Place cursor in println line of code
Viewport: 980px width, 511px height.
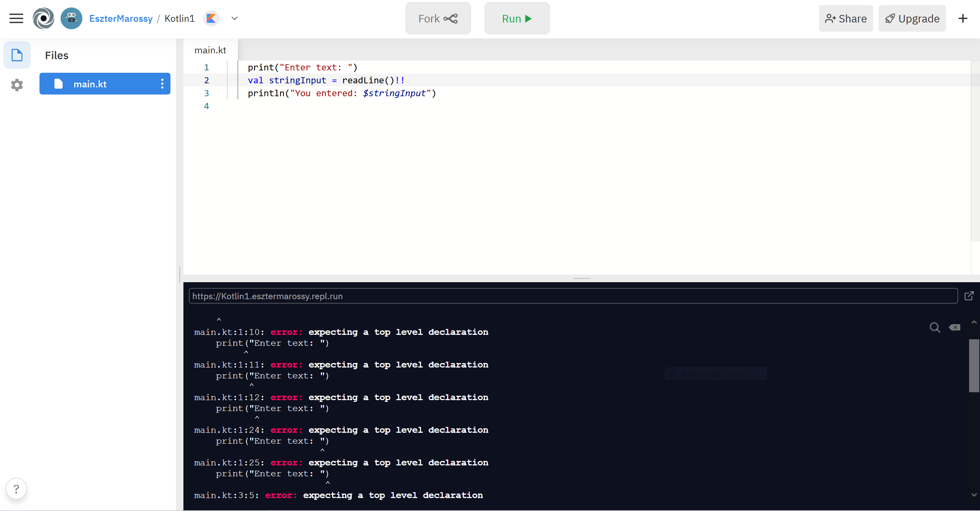[x=342, y=93]
